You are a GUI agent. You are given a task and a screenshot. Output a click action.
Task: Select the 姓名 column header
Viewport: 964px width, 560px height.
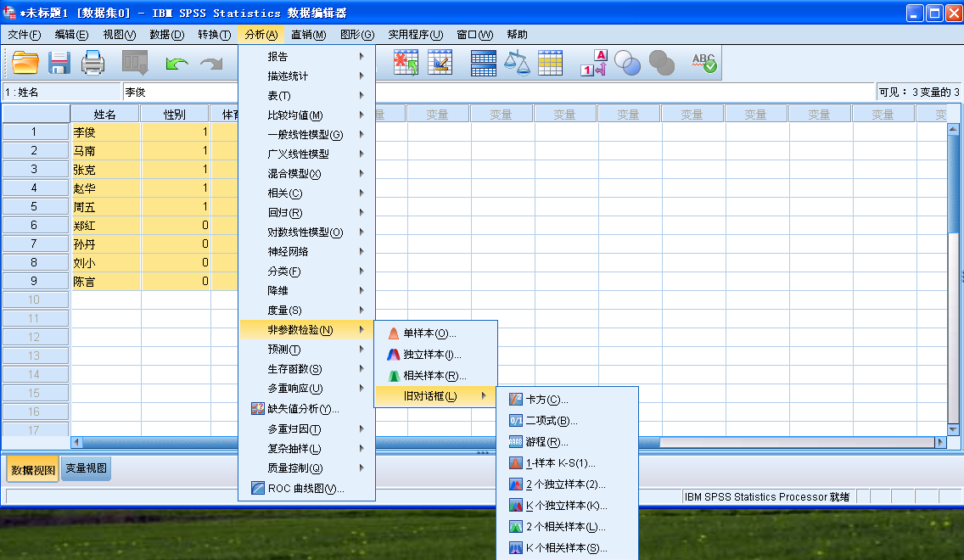(x=105, y=115)
